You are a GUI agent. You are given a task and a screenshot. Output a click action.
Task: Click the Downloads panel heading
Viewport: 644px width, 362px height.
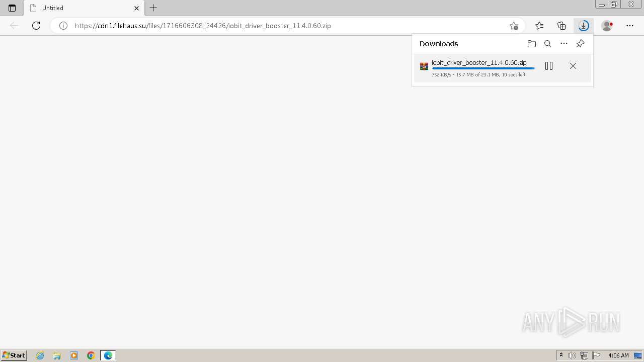point(439,44)
